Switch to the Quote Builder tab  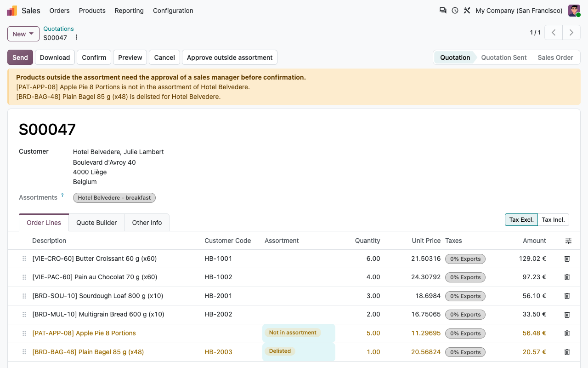[96, 223]
